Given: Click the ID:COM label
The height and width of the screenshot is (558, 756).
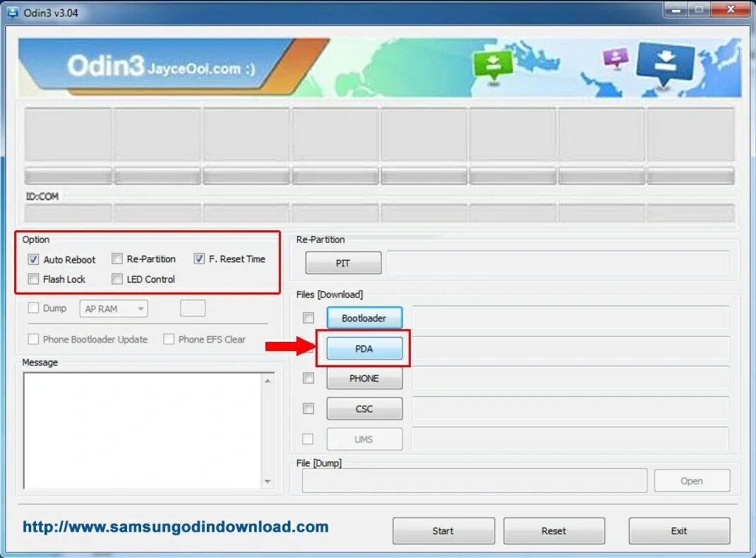Looking at the screenshot, I should click(42, 196).
